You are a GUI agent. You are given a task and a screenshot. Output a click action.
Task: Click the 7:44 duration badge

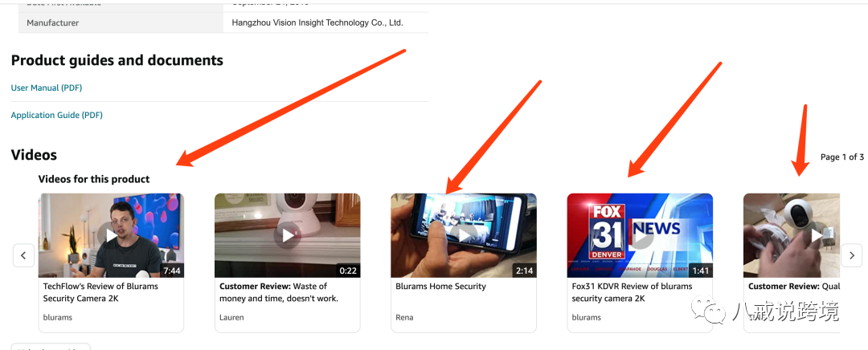tap(172, 271)
